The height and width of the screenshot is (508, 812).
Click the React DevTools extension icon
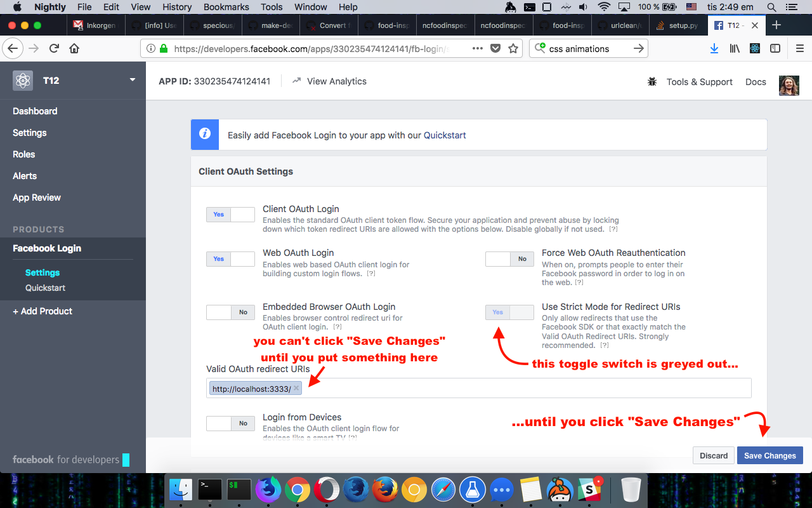[755, 49]
